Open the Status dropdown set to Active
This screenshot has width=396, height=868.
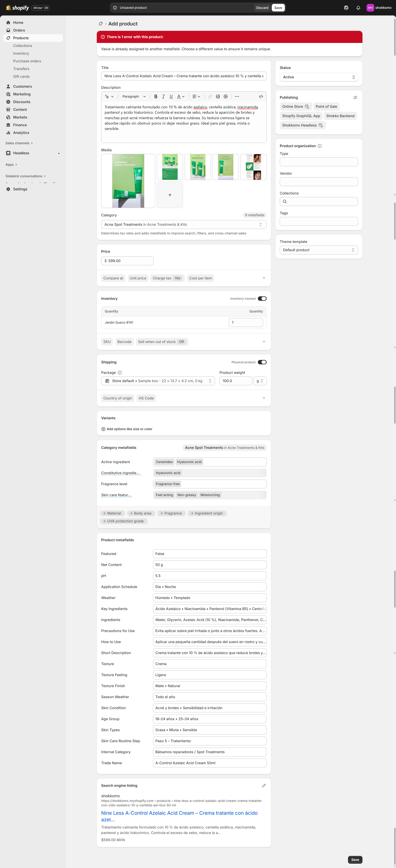[x=319, y=77]
